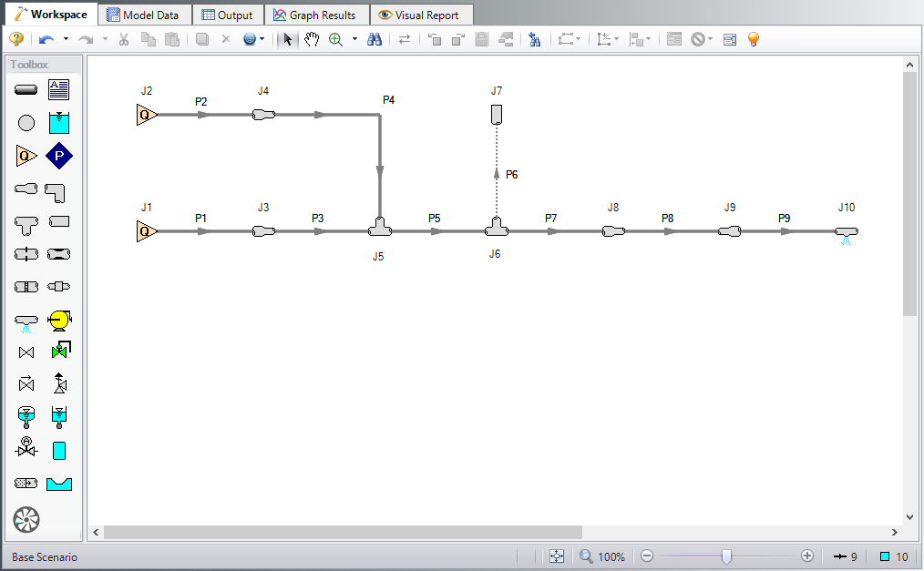Screen dimensions: 924x571
Task: Select the Assigned Flow junction tool
Action: click(x=26, y=156)
